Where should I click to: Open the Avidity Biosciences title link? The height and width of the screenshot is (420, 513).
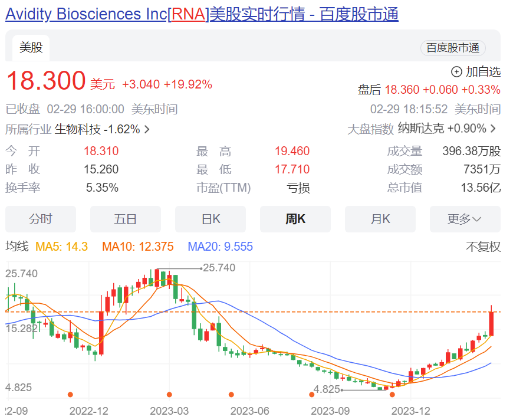(202, 14)
